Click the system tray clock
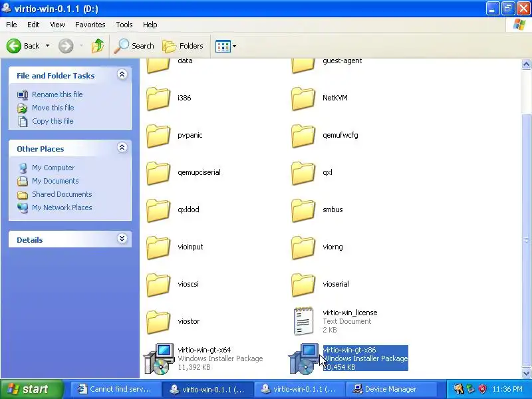 pos(507,389)
